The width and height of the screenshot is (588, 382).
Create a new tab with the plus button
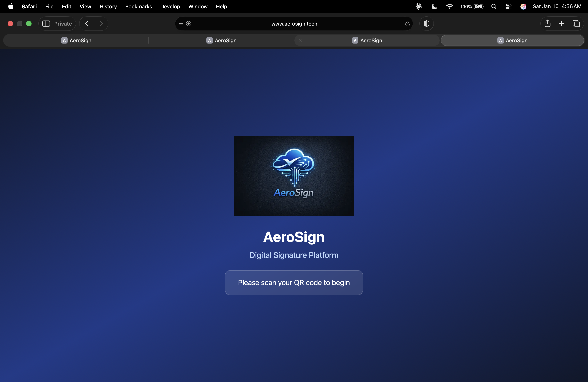point(561,23)
